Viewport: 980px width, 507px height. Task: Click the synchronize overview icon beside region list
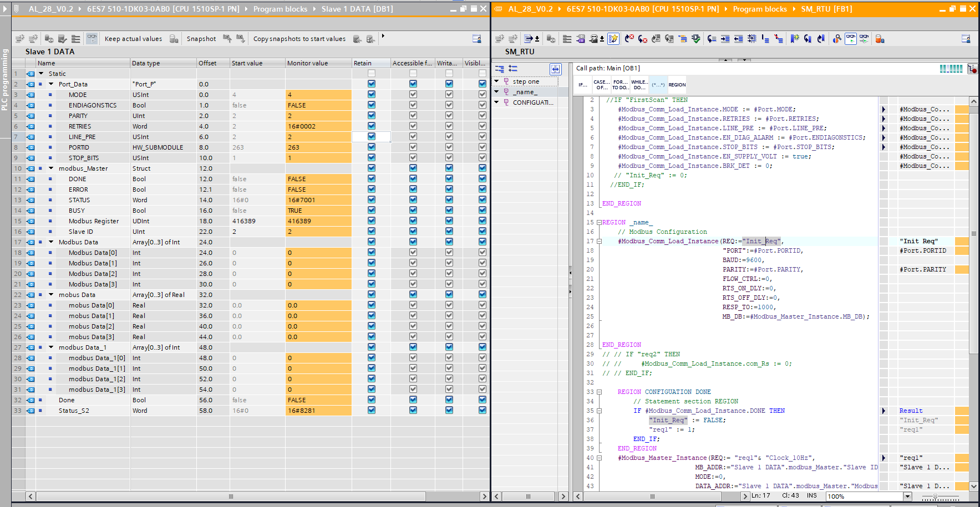point(555,69)
